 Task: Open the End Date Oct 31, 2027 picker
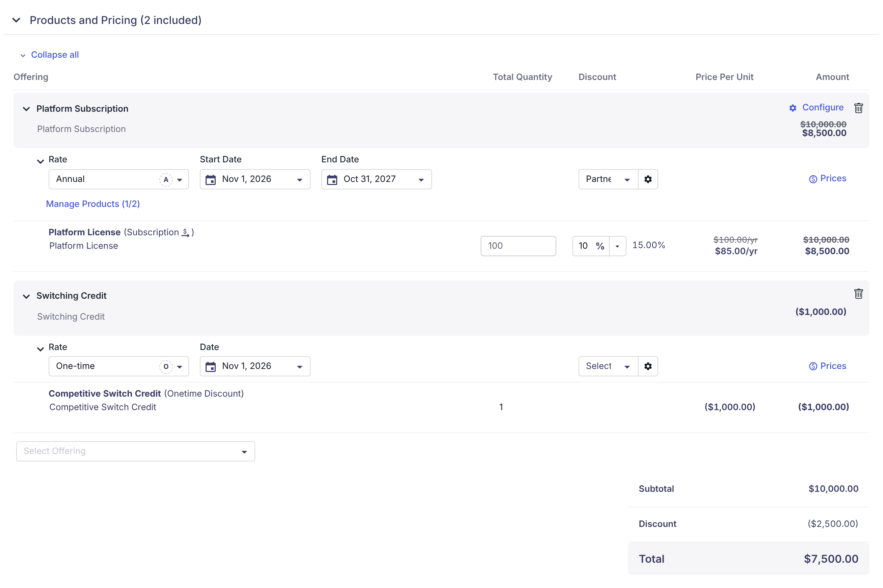[376, 179]
